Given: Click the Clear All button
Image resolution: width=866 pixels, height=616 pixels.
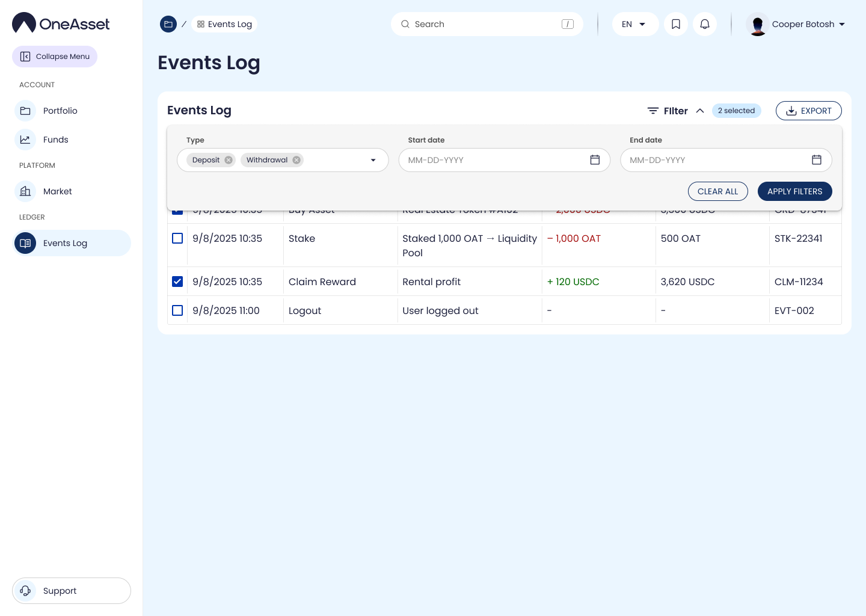Looking at the screenshot, I should (x=717, y=191).
